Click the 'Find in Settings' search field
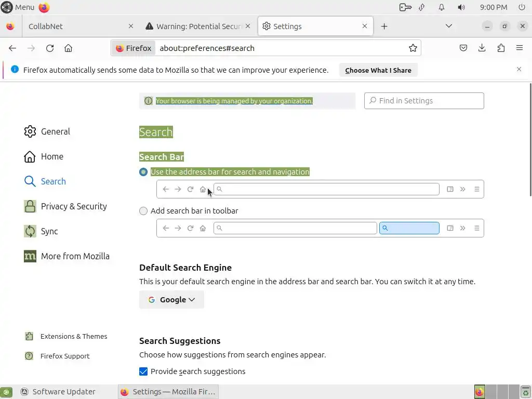This screenshot has height=399, width=532. (x=424, y=101)
